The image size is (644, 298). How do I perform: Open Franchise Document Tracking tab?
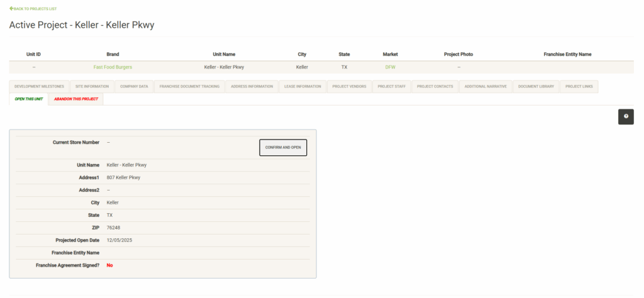click(189, 86)
